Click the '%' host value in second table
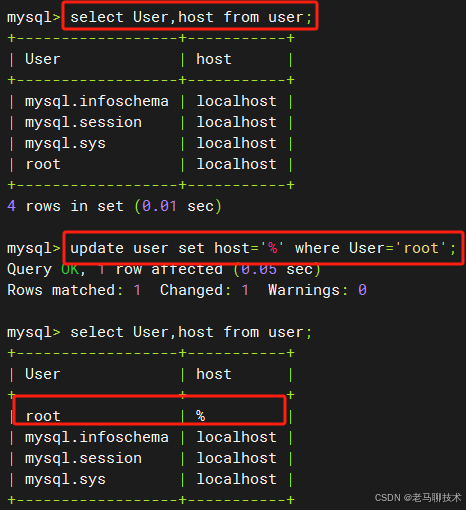Screen dimensions: 466x510 click(200, 416)
